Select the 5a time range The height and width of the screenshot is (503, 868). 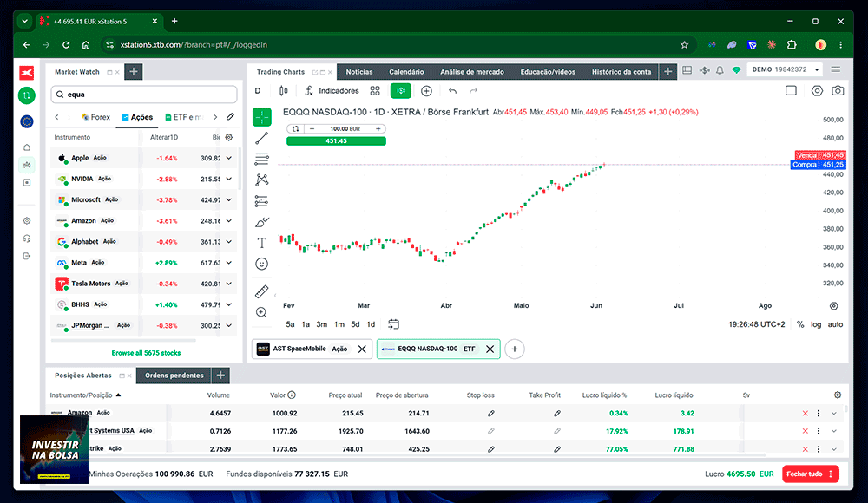coord(290,325)
